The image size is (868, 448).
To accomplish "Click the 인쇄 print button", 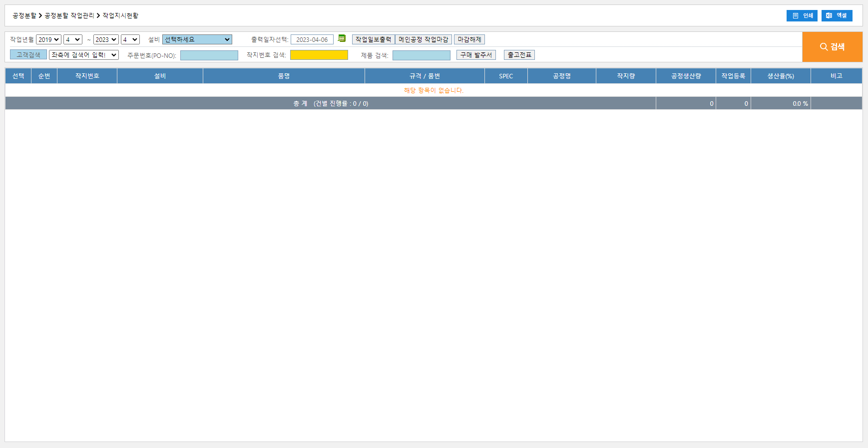I will pyautogui.click(x=802, y=15).
